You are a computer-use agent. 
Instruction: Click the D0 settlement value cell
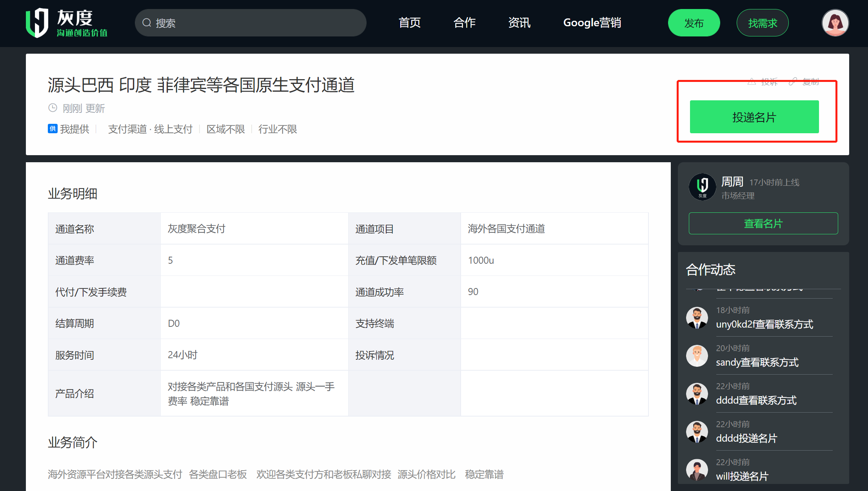254,323
